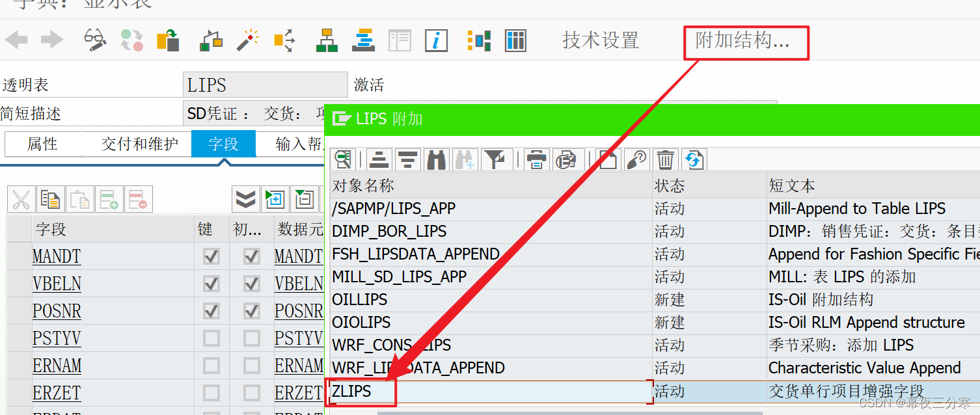The image size is (980, 415).
Task: Sort append objects ascending
Action: click(x=379, y=159)
